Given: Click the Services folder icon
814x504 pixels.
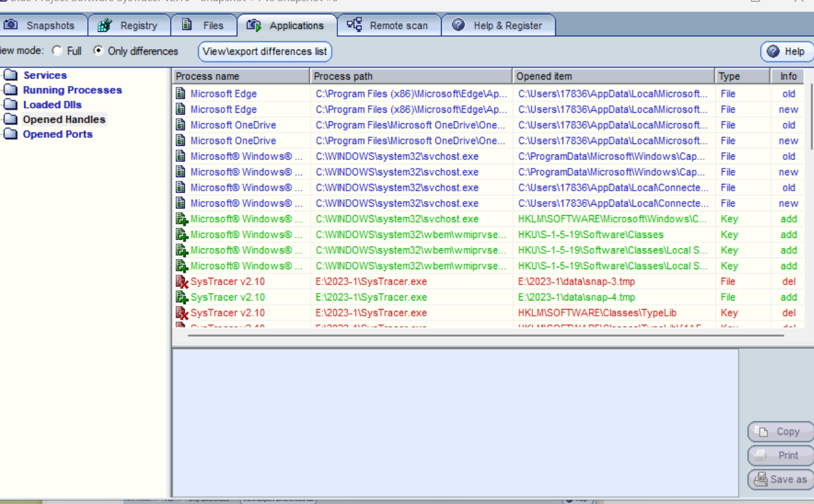Looking at the screenshot, I should 10,75.
